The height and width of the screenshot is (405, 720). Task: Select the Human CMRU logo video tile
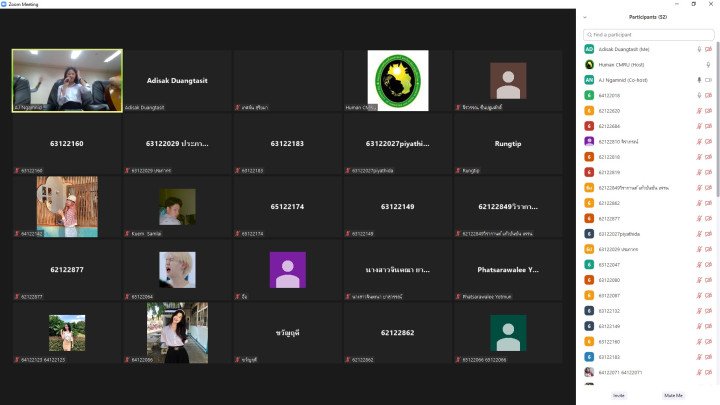pos(398,80)
